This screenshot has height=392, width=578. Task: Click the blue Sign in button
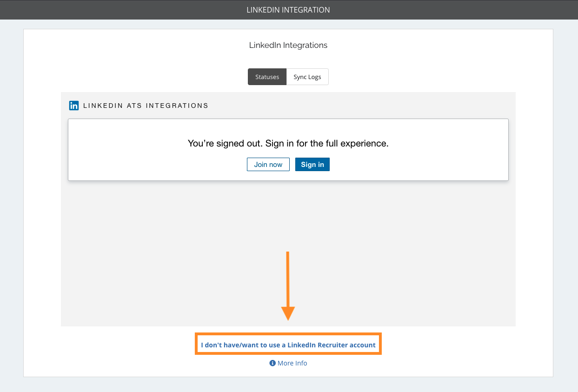coord(312,165)
